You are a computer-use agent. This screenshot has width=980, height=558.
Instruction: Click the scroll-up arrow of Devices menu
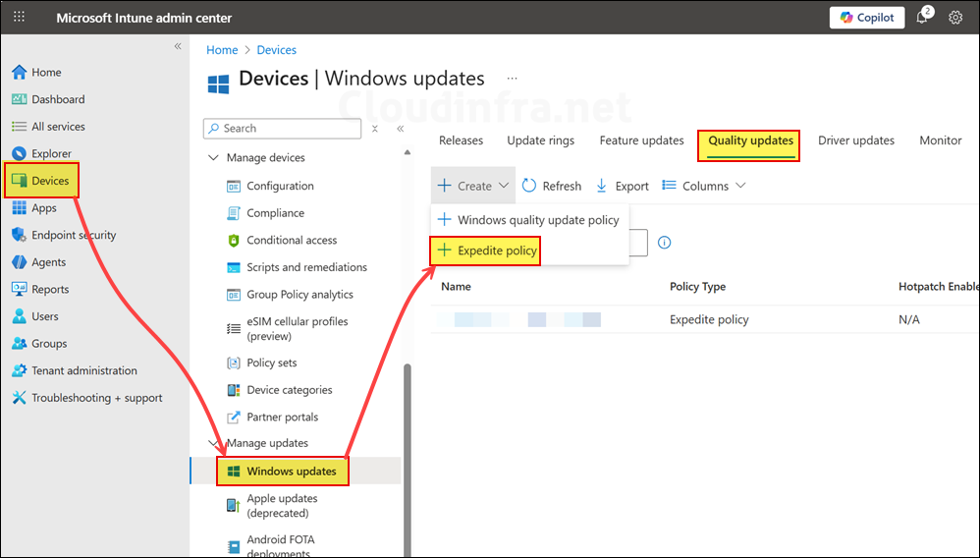pos(408,152)
